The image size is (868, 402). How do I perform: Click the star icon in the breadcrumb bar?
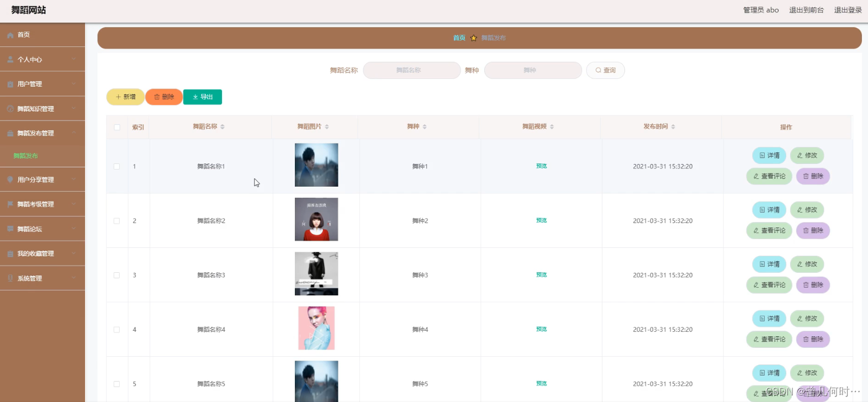(473, 38)
